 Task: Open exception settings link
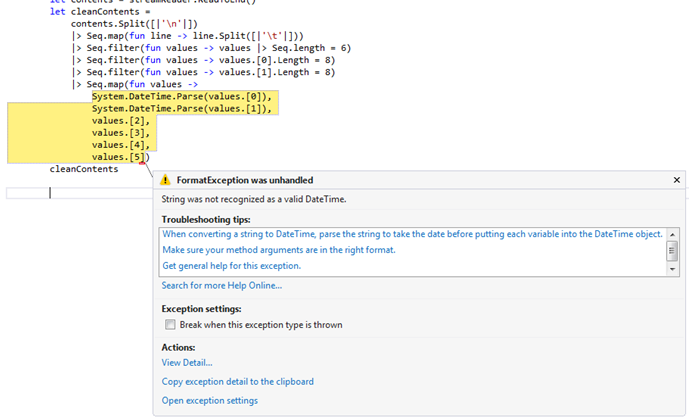tap(210, 400)
